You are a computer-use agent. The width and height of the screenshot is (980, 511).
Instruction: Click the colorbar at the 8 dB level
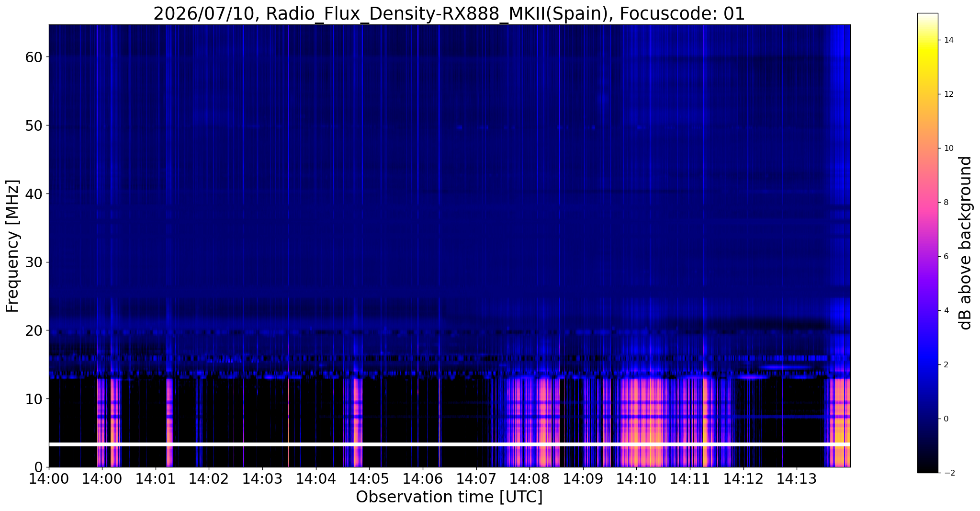(927, 202)
